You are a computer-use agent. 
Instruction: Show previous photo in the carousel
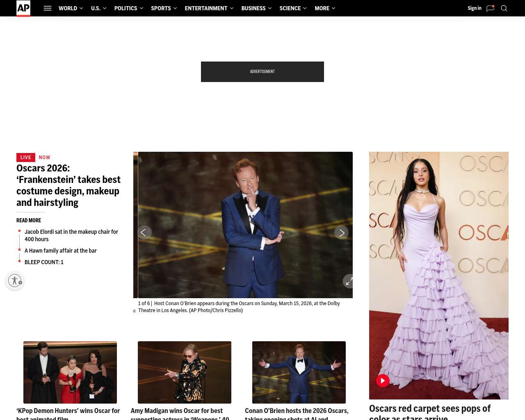(144, 233)
